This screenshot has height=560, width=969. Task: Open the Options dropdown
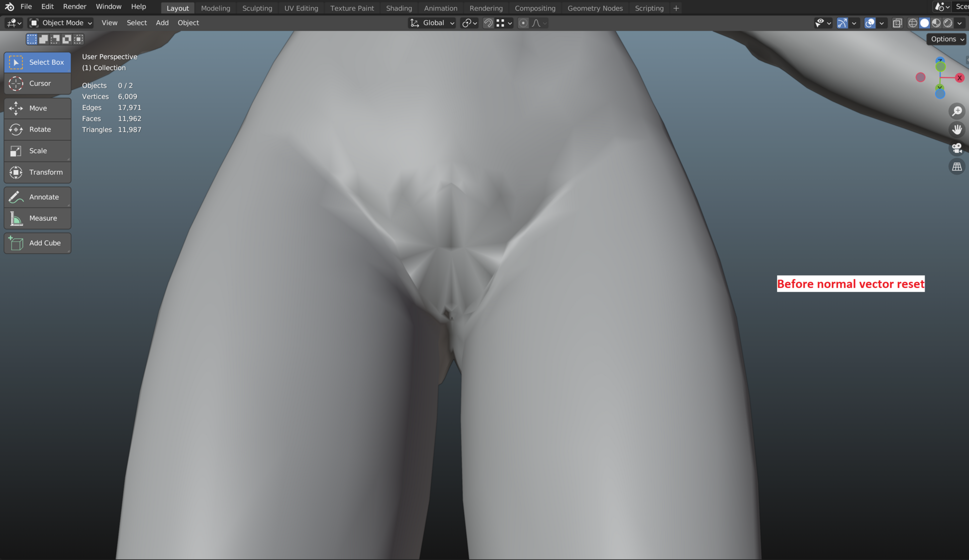tap(947, 39)
